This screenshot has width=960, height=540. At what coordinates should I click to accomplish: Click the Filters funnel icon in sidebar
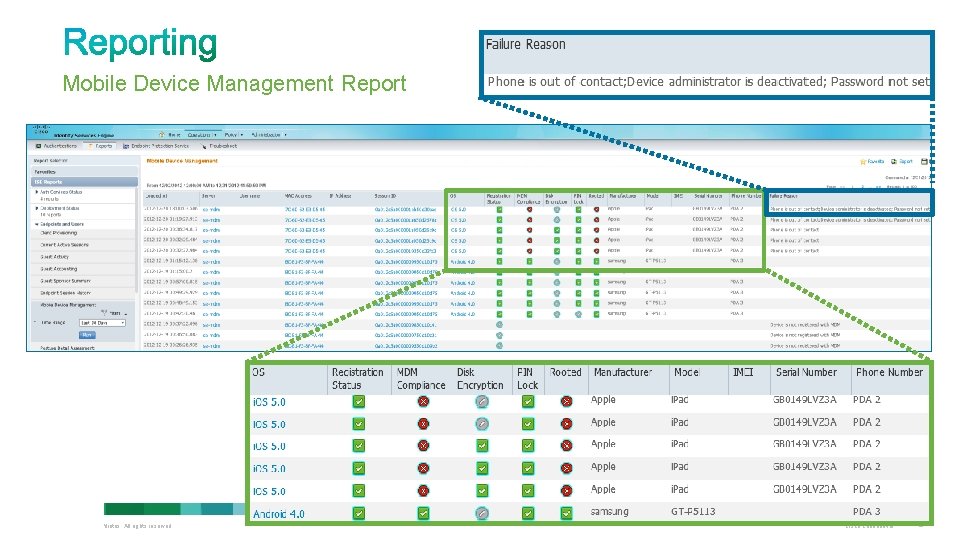[104, 313]
